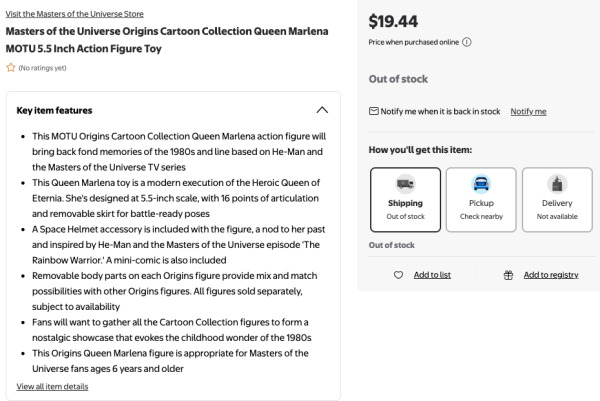This screenshot has height=401, width=600.
Task: Click the heart icon beside Add to list
Action: 398,275
